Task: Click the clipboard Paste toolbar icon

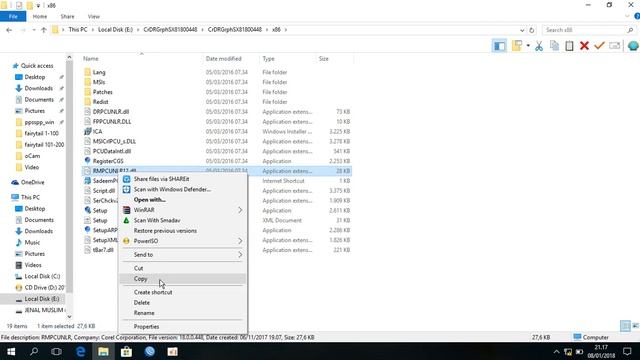Action: pyautogui.click(x=569, y=46)
